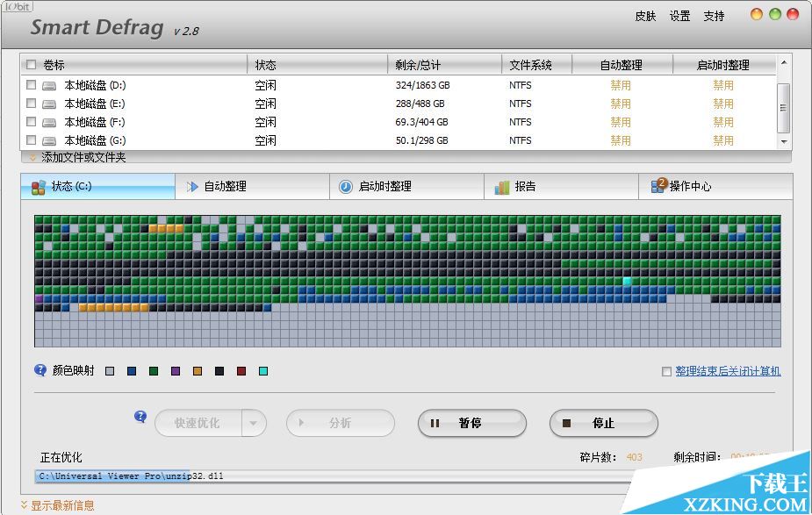Switch to the 启动时整理 tab
The width and height of the screenshot is (812, 515).
(x=407, y=186)
